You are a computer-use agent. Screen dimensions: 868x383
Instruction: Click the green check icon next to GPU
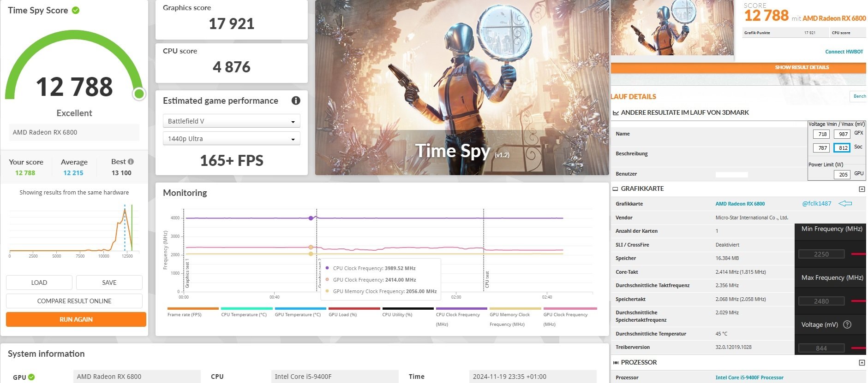point(31,377)
